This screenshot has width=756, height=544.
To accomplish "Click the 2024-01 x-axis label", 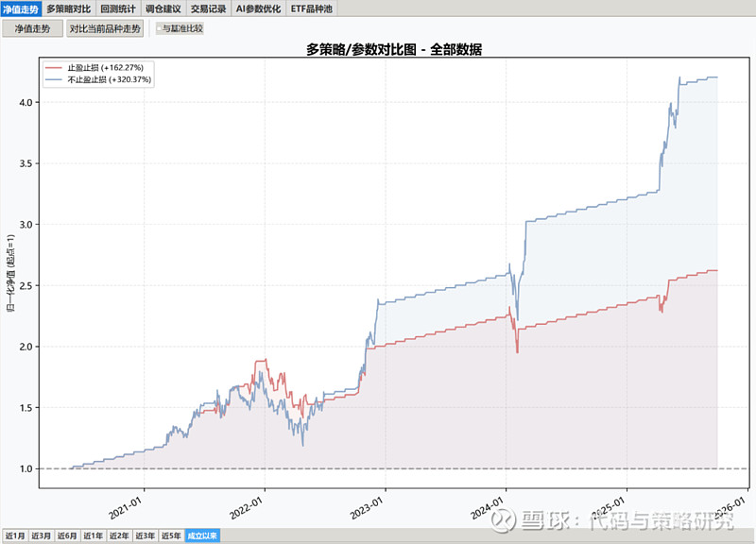I will pyautogui.click(x=487, y=508).
